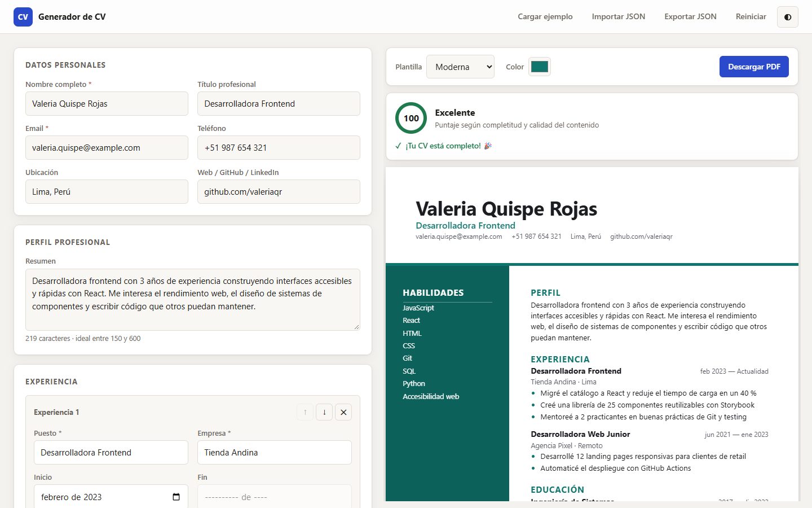Click the CV logo icon
The image size is (812, 508).
[x=23, y=17]
